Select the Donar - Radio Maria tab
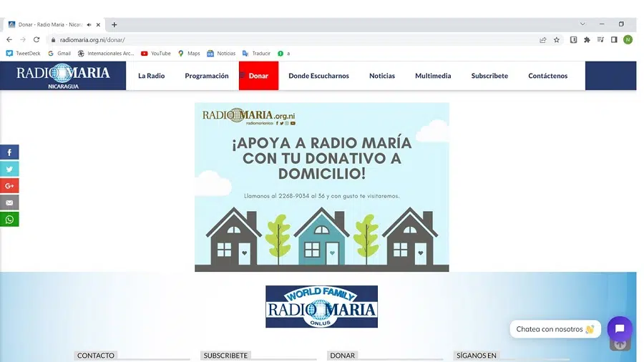 click(54, 24)
